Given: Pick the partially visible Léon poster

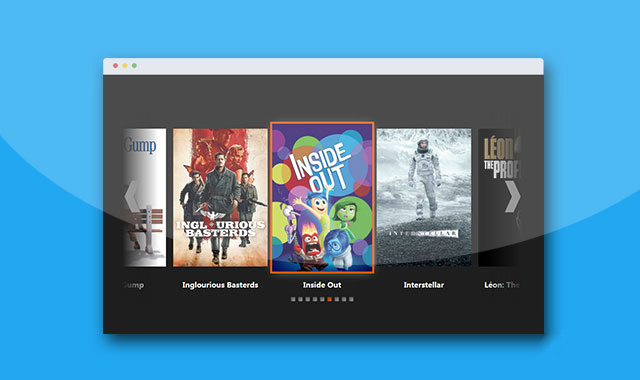Looking at the screenshot, I should tap(500, 198).
